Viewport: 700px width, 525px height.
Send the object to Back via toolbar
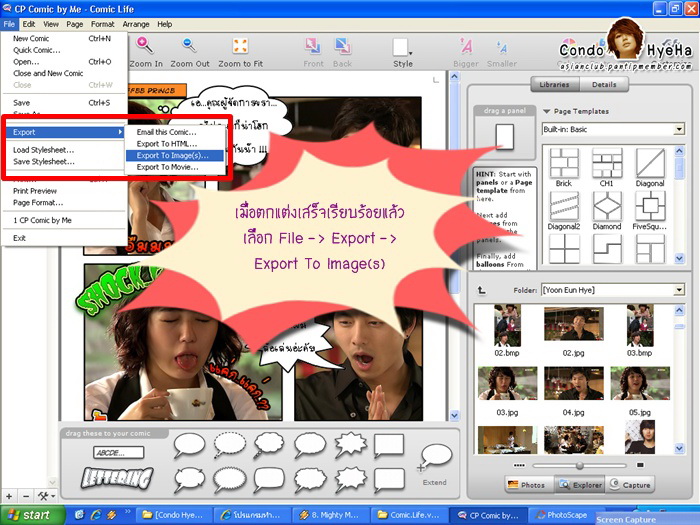coord(342,46)
